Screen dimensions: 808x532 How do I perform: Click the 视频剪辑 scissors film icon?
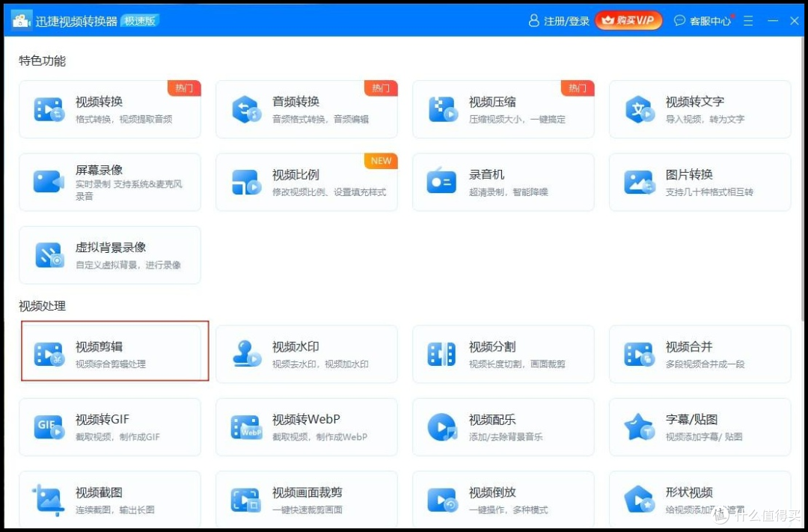pos(49,354)
